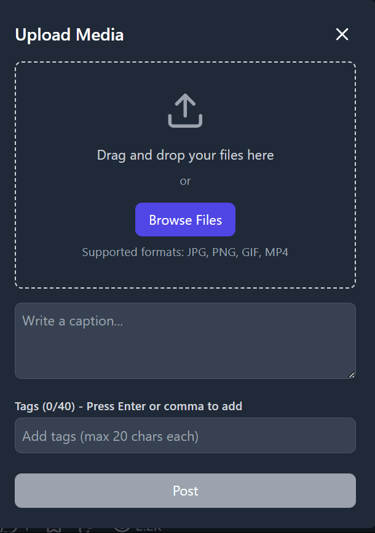This screenshot has height=533, width=375.
Task: Focus the Write a caption text area
Action: pos(185,341)
